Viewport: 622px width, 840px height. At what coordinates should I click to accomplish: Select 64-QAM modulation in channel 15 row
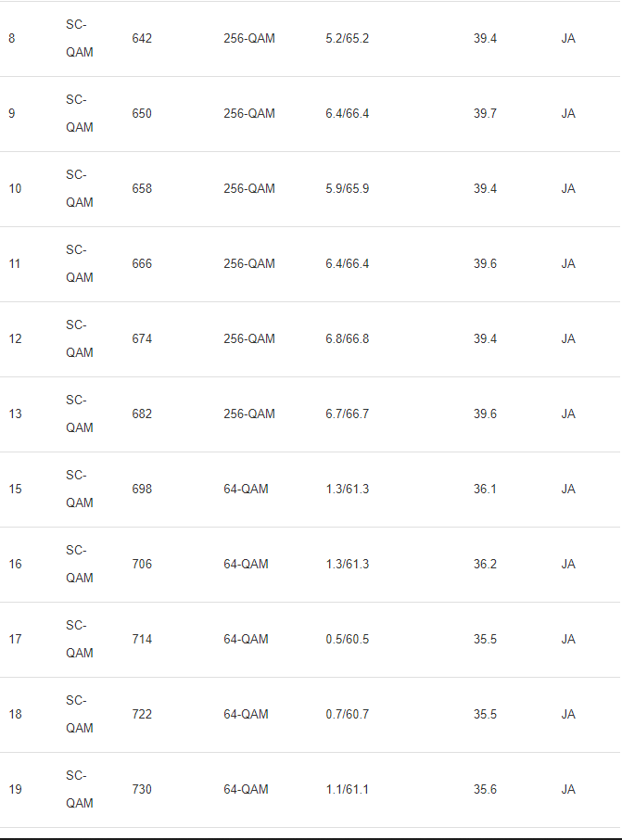(x=246, y=490)
